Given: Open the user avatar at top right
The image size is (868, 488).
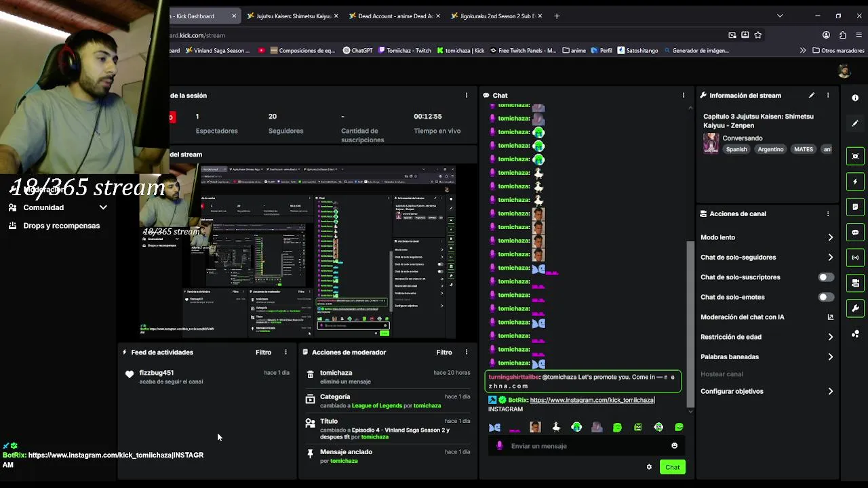Looking at the screenshot, I should [x=844, y=71].
